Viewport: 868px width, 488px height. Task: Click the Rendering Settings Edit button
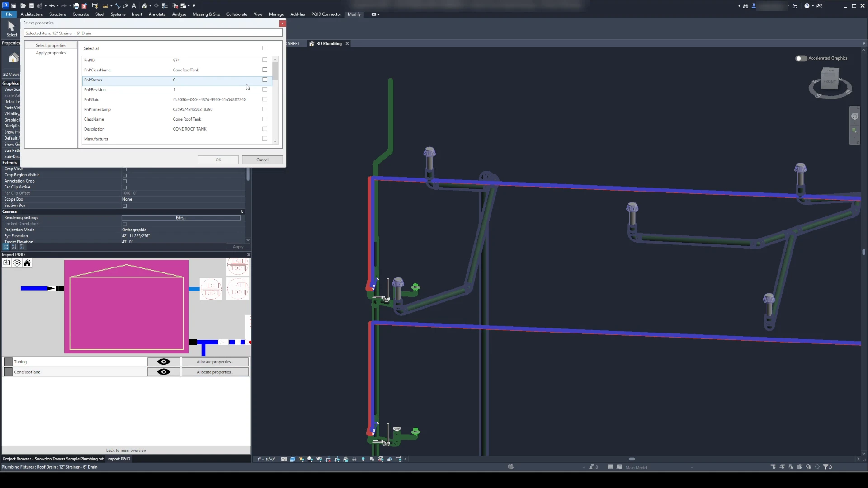181,218
